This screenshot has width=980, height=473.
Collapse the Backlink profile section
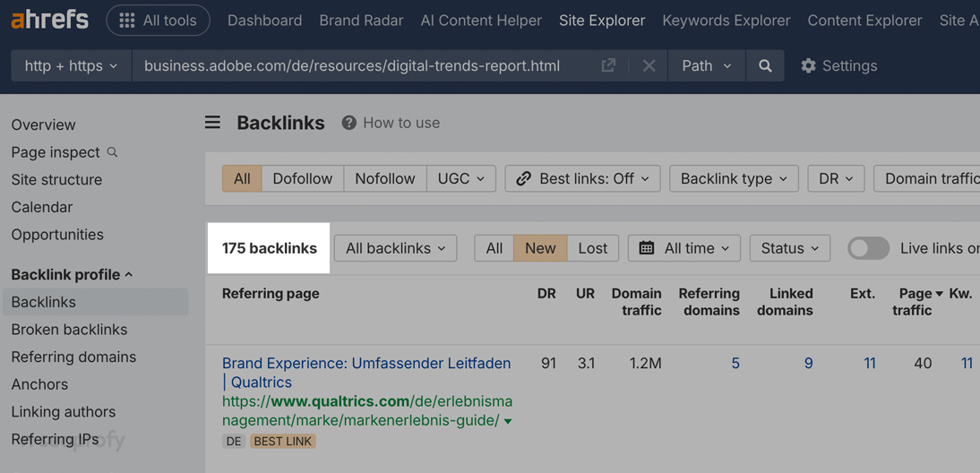click(72, 274)
